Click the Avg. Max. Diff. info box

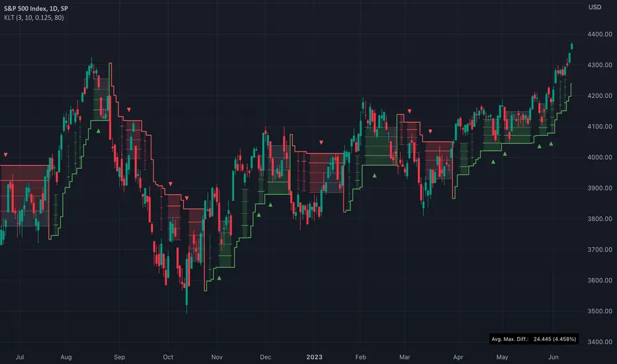pyautogui.click(x=534, y=339)
